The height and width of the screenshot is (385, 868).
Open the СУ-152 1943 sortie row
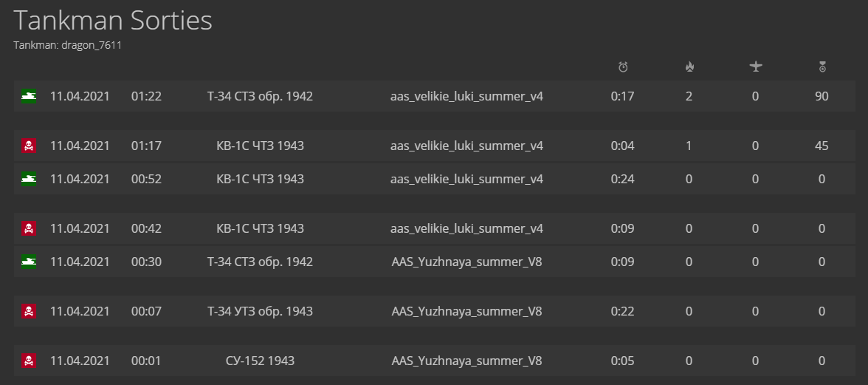pos(435,361)
